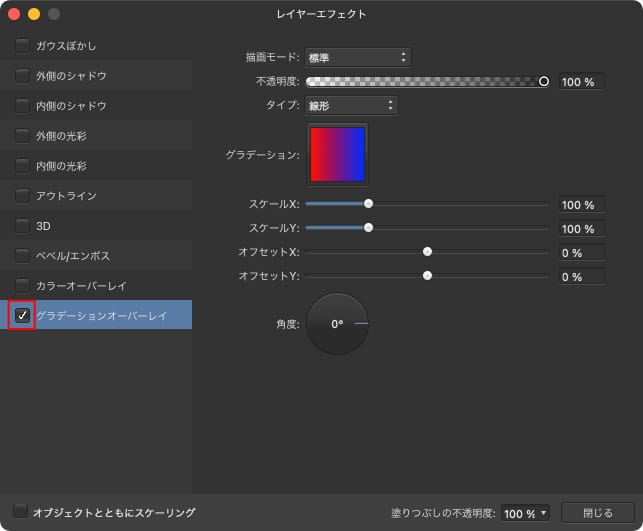Click the 閉じる button

(x=597, y=512)
